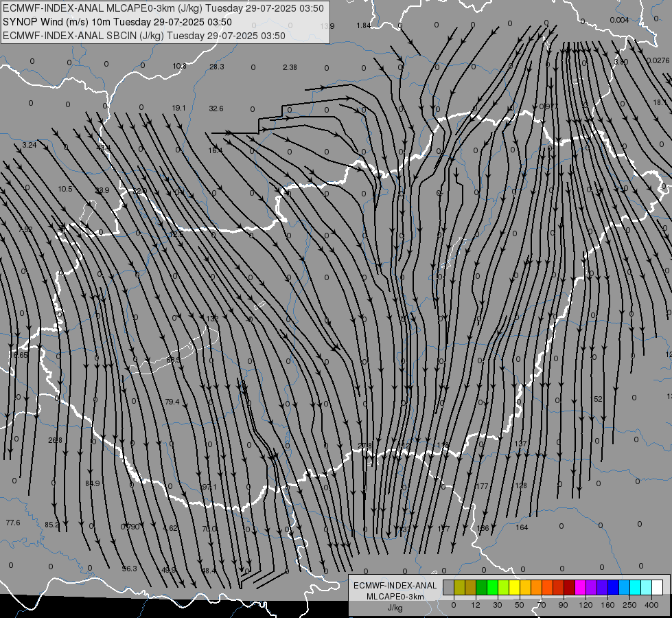Click the map value '52'
The height and width of the screenshot is (618, 672).
(x=598, y=399)
